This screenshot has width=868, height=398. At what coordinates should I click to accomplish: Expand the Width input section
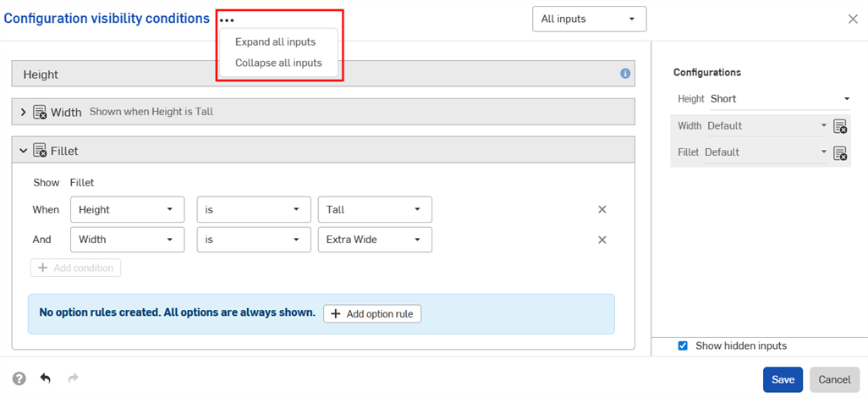[x=23, y=112]
